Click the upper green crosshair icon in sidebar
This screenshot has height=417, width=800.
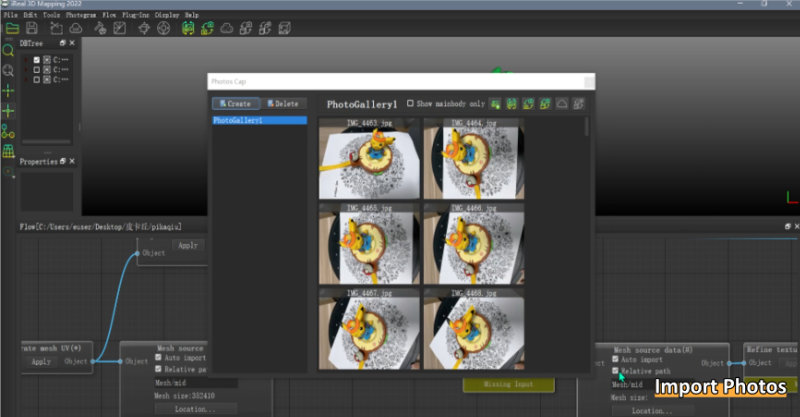pos(8,91)
